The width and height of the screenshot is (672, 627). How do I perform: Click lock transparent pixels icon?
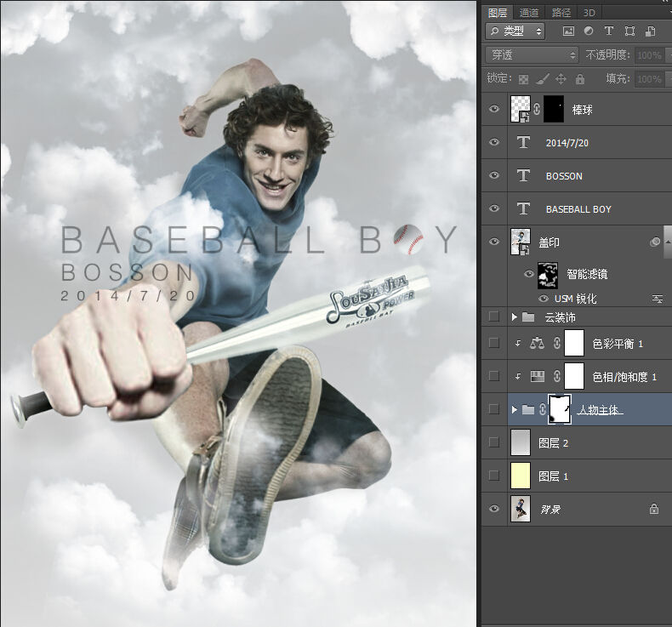[x=523, y=79]
